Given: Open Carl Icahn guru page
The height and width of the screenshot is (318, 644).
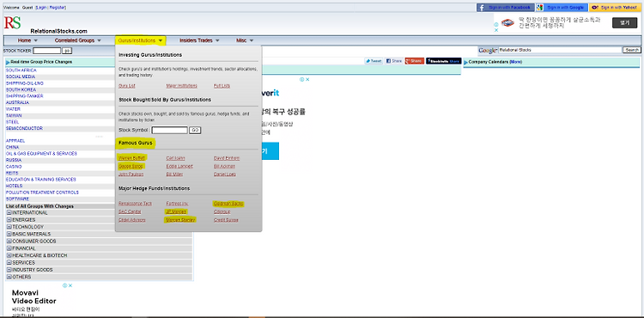Looking at the screenshot, I should (176, 158).
